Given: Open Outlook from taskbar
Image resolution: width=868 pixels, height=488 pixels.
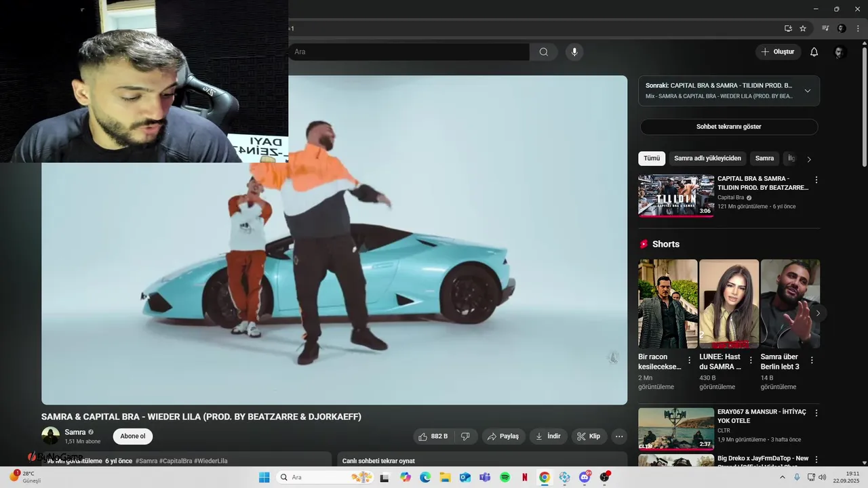Looking at the screenshot, I should [465, 477].
